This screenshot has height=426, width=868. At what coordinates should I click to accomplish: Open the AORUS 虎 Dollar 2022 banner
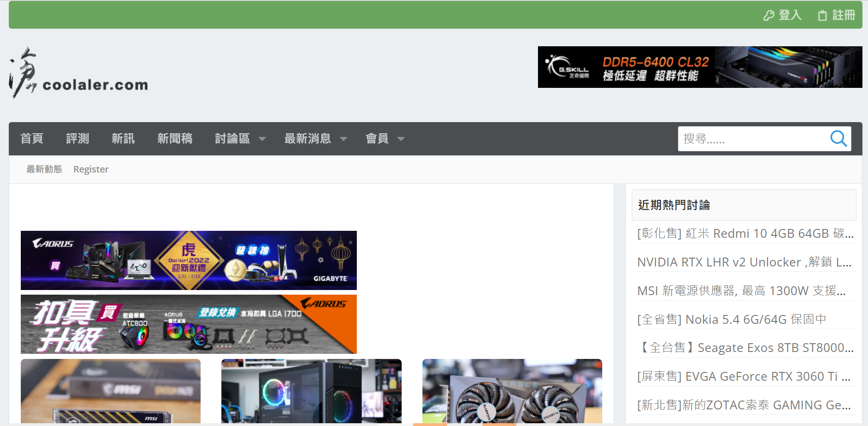[x=189, y=260]
